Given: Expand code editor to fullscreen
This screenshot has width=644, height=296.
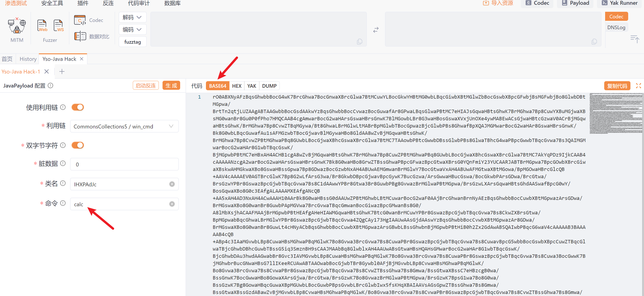Looking at the screenshot, I should [x=638, y=86].
